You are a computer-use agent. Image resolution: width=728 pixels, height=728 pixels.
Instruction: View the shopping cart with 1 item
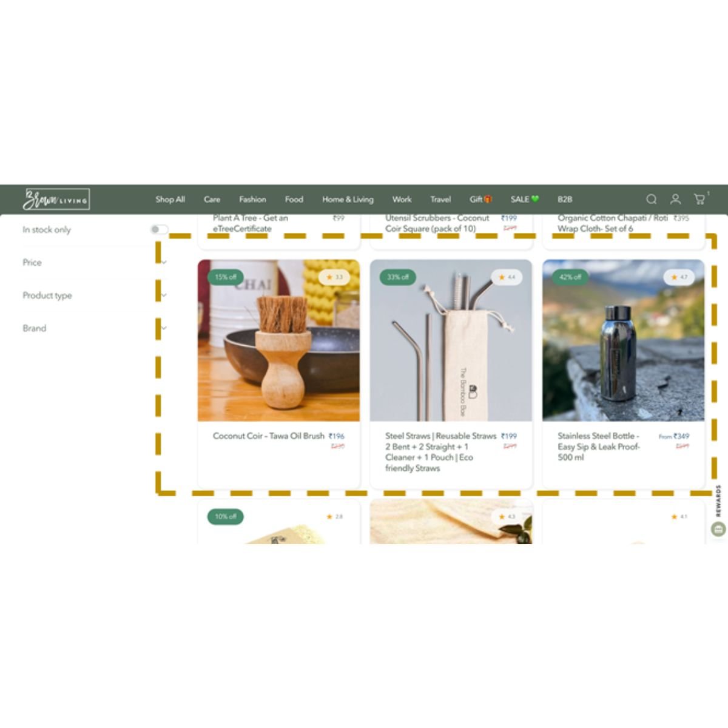click(x=699, y=198)
